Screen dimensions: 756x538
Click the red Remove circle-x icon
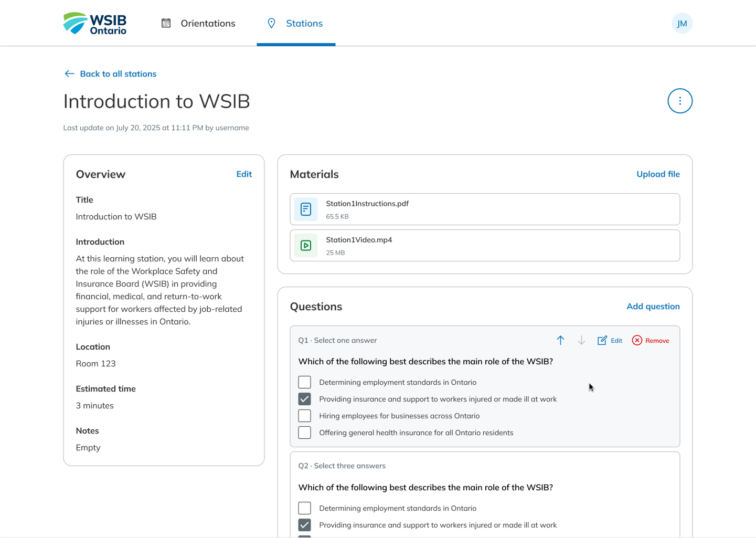click(637, 341)
